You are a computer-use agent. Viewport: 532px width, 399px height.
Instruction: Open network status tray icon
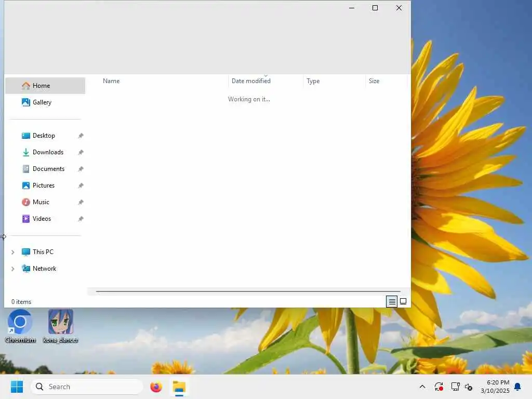coord(455,387)
